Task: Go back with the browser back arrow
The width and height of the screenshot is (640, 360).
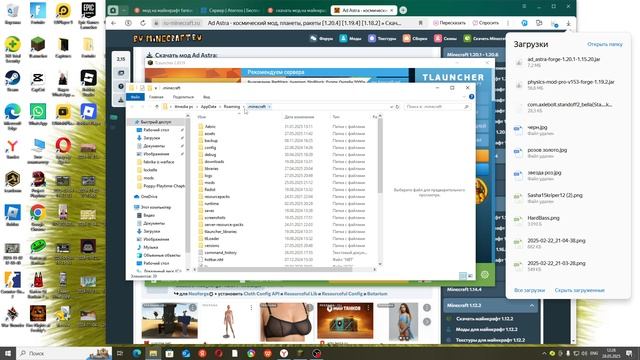Action: click(113, 23)
